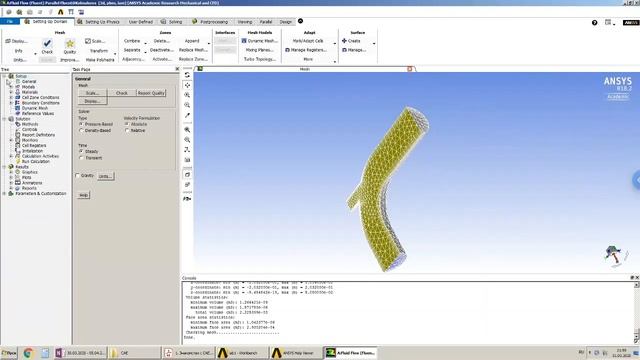Open the Mark/Adapt Cells dropdown arrow
Image resolution: width=640 pixels, height=360 pixels.
(335, 43)
